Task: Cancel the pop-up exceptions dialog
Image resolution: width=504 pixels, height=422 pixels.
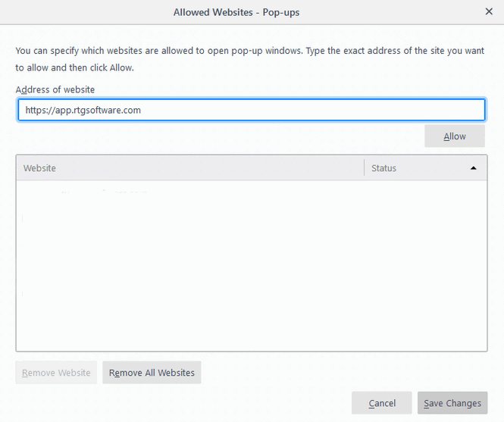Action: [382, 403]
